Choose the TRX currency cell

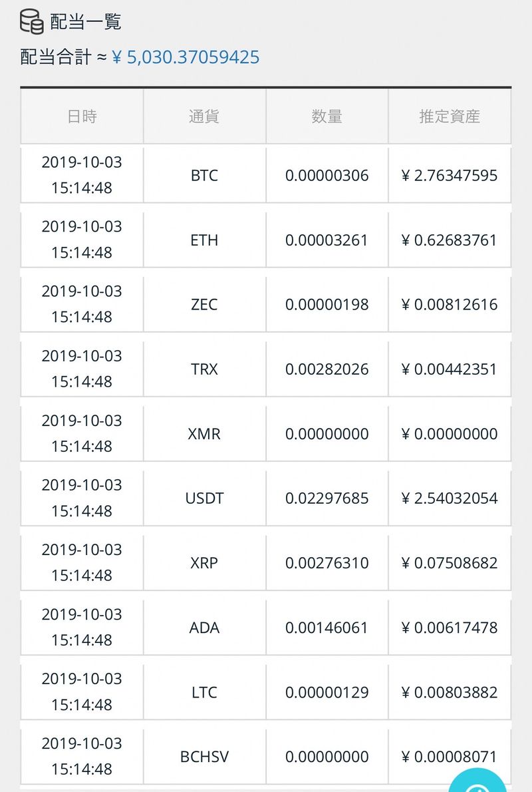point(204,369)
